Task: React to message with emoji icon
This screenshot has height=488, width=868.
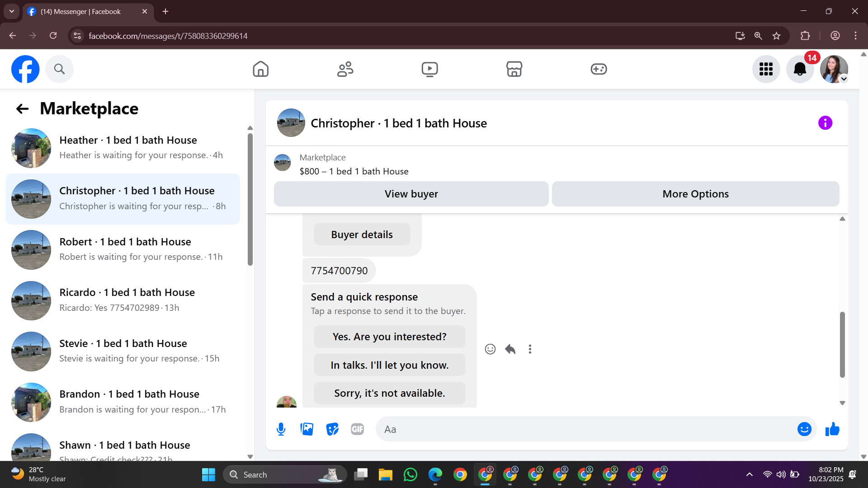Action: [490, 349]
